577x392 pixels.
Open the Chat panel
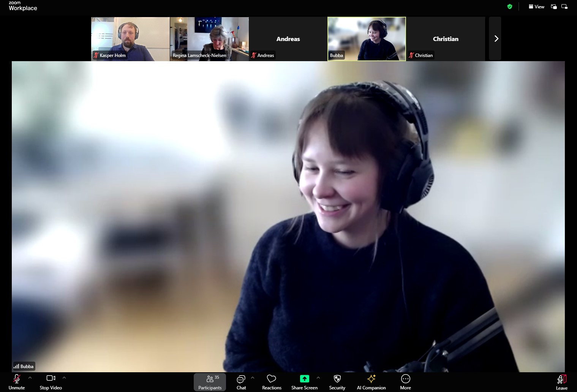[x=241, y=382]
